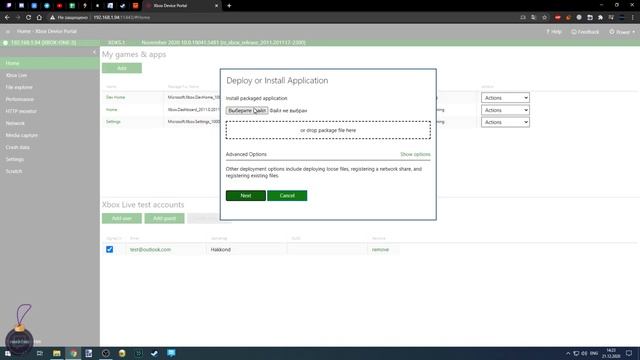Click the not-secure warning triangle icon
The height and width of the screenshot is (360, 640).
(x=52, y=18)
